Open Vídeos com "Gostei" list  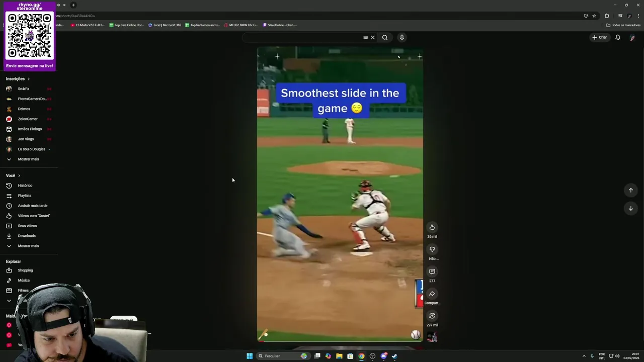pos(28,216)
